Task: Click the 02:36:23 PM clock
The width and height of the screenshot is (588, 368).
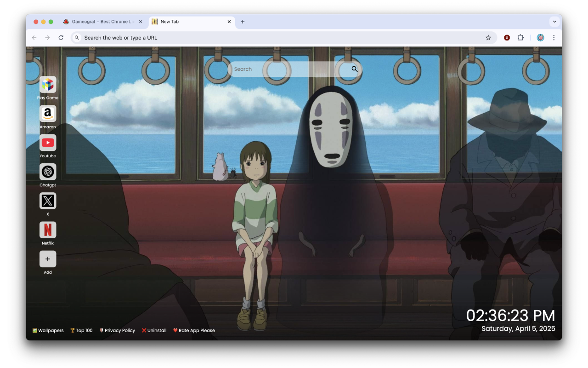Action: click(510, 316)
